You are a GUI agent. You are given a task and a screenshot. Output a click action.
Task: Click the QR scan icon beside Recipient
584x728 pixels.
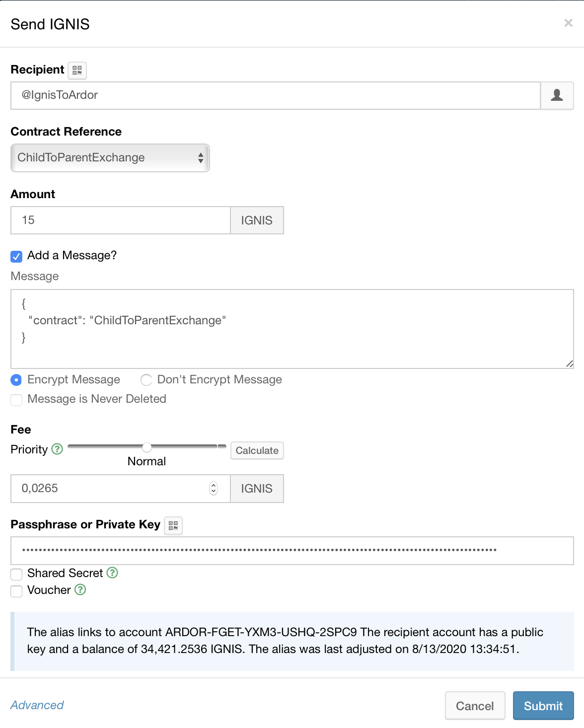77,71
